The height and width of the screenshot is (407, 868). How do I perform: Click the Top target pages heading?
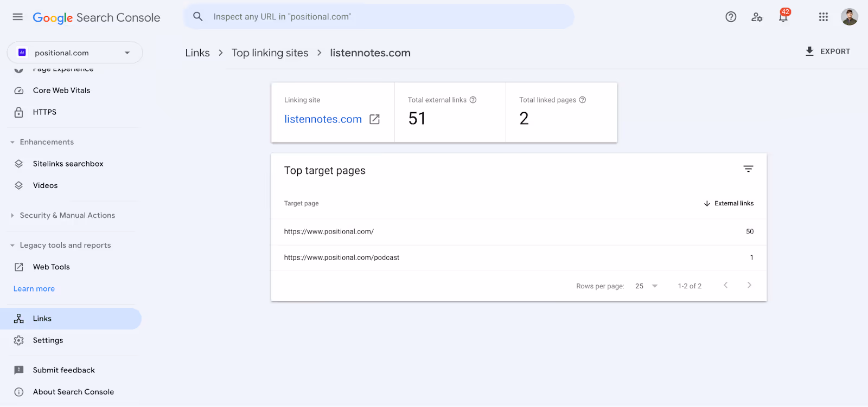coord(324,171)
